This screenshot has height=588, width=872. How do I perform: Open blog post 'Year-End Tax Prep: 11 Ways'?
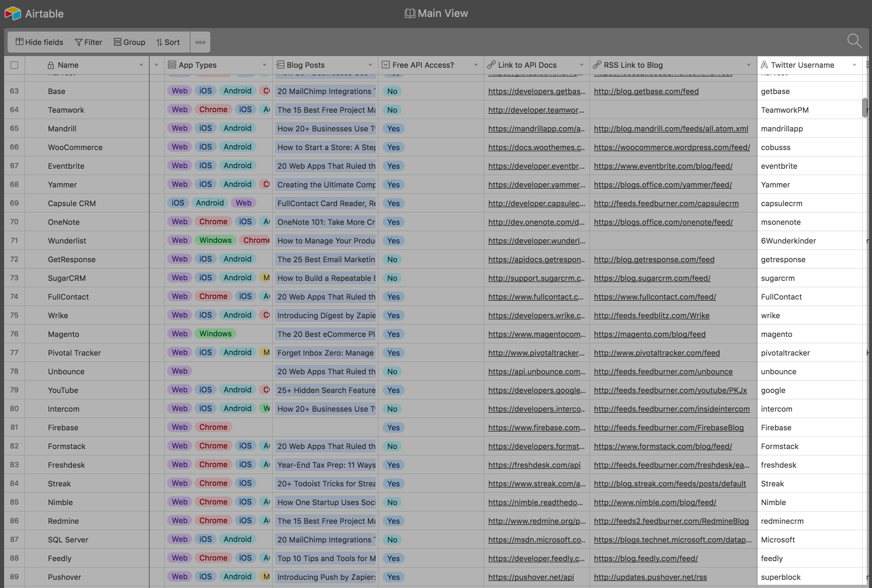pyautogui.click(x=326, y=465)
